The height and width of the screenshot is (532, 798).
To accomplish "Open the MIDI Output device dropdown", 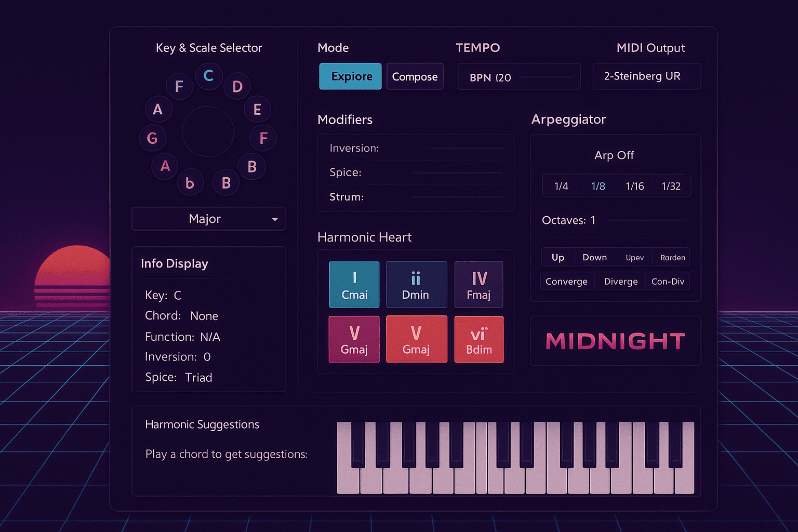I will (646, 76).
